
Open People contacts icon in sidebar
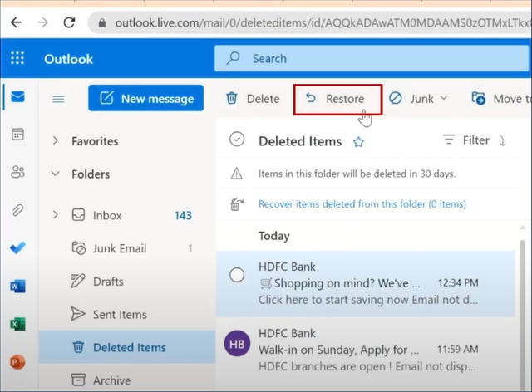click(17, 172)
